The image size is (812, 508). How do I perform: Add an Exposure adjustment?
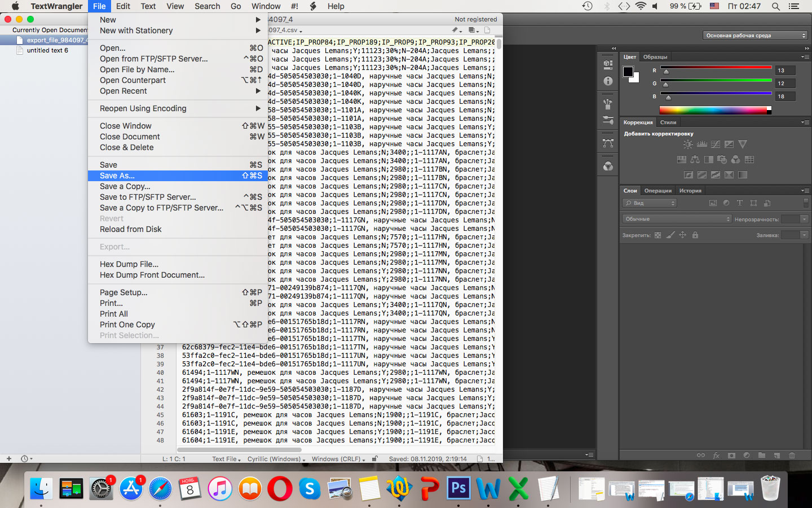point(729,144)
